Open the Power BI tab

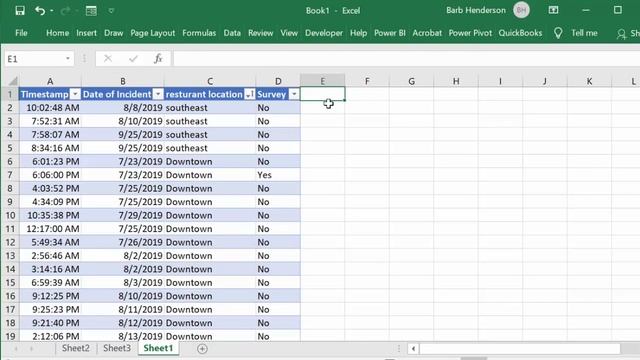pos(390,33)
